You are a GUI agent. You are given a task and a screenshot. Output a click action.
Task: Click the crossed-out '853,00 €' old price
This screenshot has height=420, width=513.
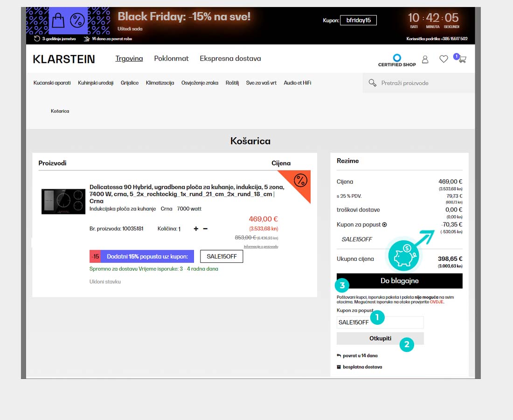pos(245,238)
